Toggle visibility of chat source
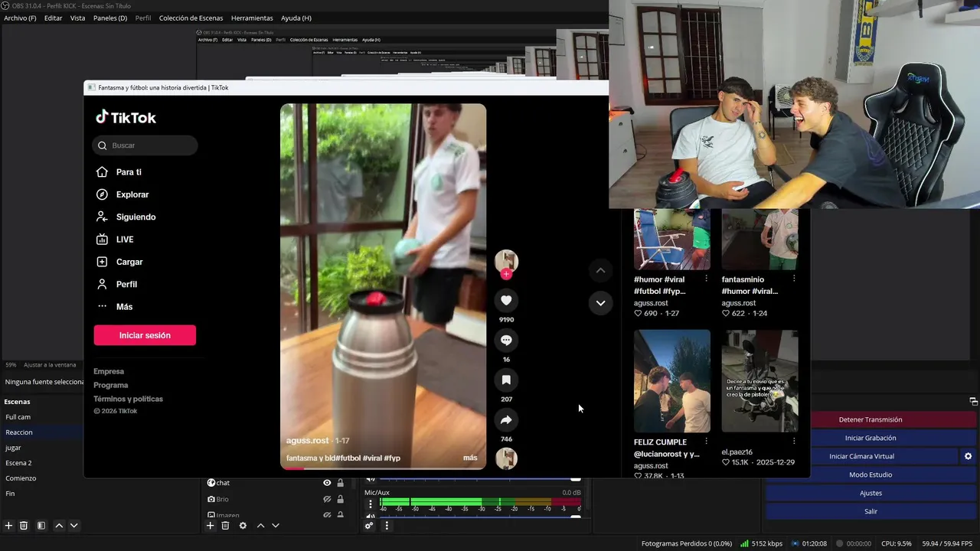 (x=327, y=483)
